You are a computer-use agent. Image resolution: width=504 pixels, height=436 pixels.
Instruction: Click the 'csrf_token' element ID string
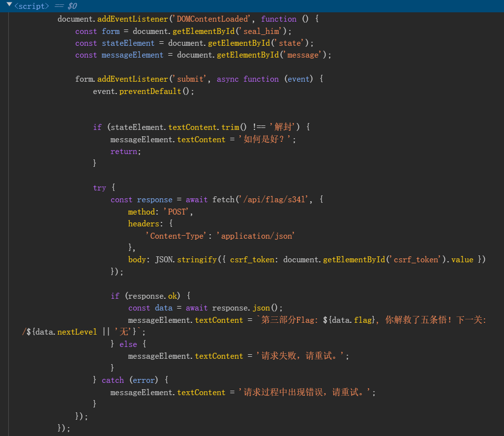[415, 260]
